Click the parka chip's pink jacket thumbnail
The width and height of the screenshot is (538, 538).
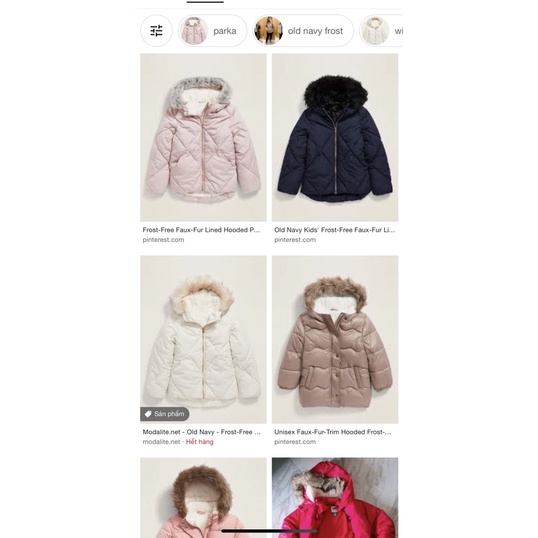pos(194,31)
